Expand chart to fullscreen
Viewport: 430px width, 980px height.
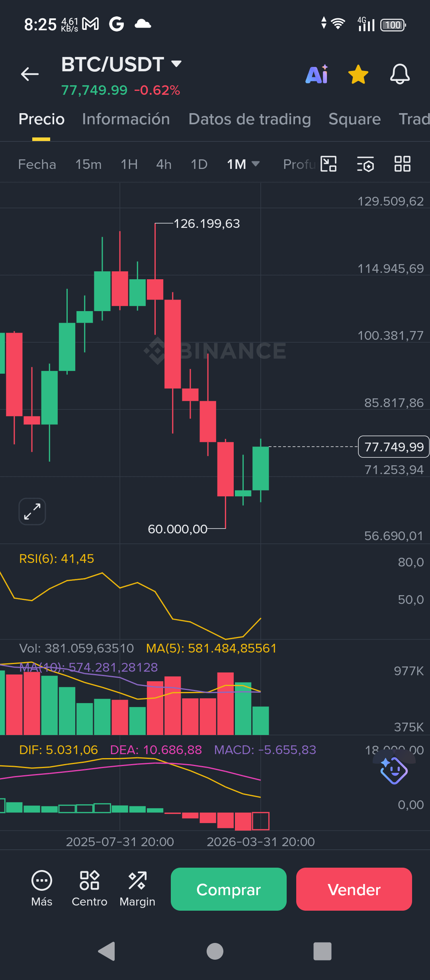32,512
